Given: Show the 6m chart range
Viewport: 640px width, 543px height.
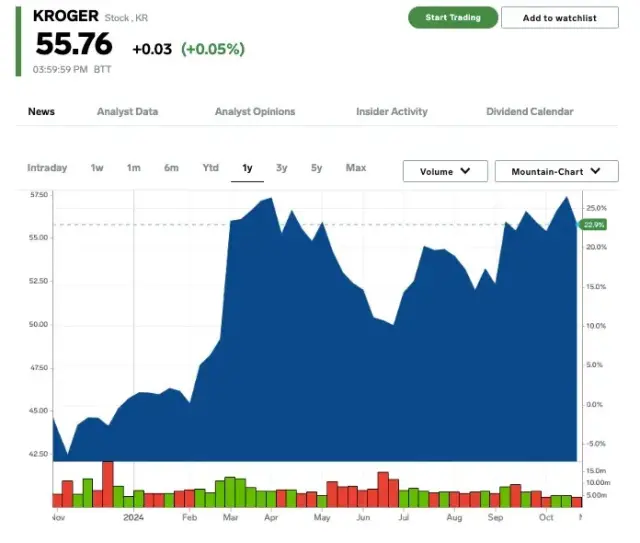Looking at the screenshot, I should click(x=171, y=168).
